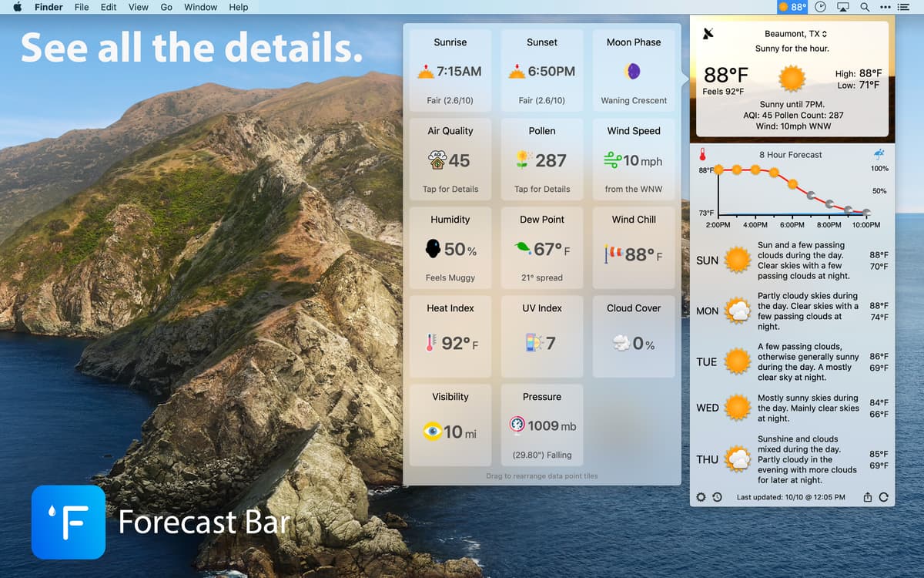Screen dimensions: 924x578
Task: Open Forecast Bar settings gear
Action: [701, 497]
